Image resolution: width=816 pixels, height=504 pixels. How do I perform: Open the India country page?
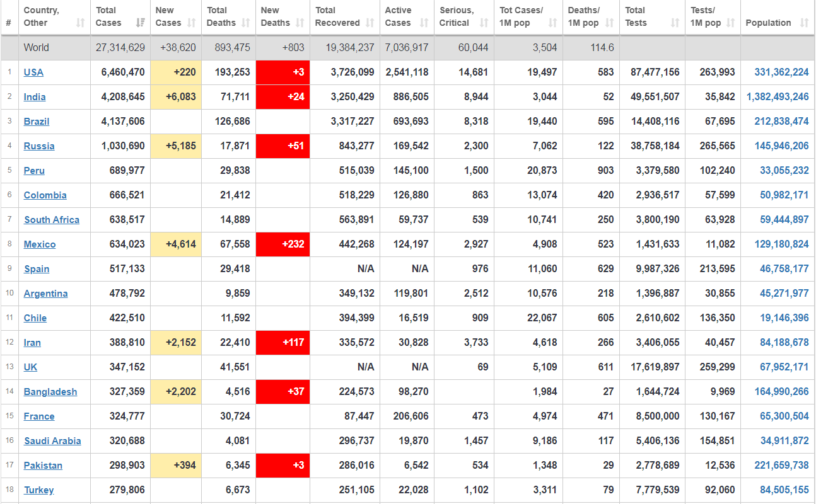click(x=35, y=97)
